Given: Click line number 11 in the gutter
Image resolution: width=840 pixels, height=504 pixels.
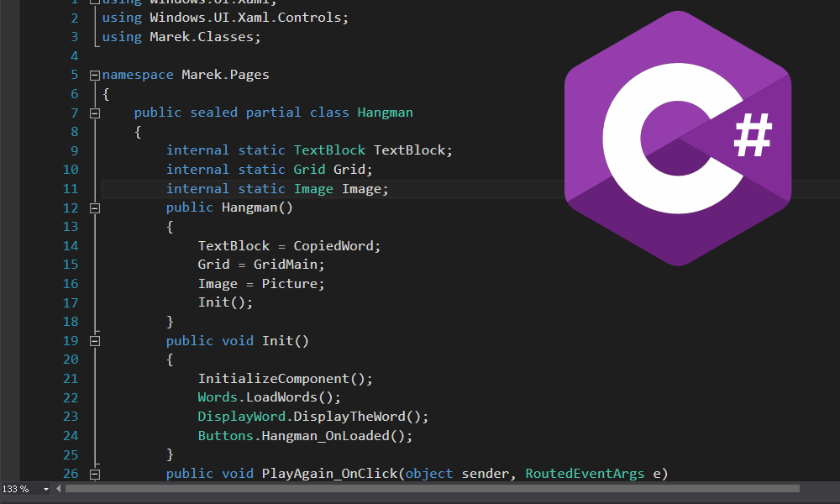Looking at the screenshot, I should pos(70,189).
